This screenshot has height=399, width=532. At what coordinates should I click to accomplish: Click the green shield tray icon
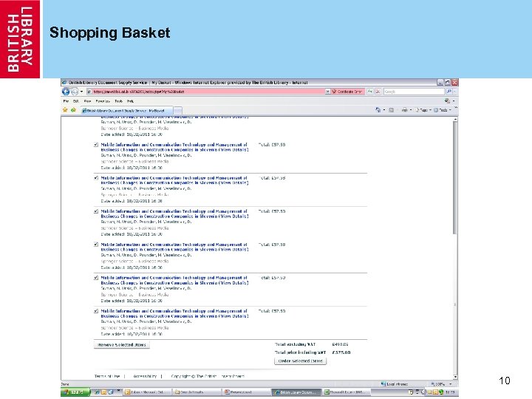[x=441, y=392]
